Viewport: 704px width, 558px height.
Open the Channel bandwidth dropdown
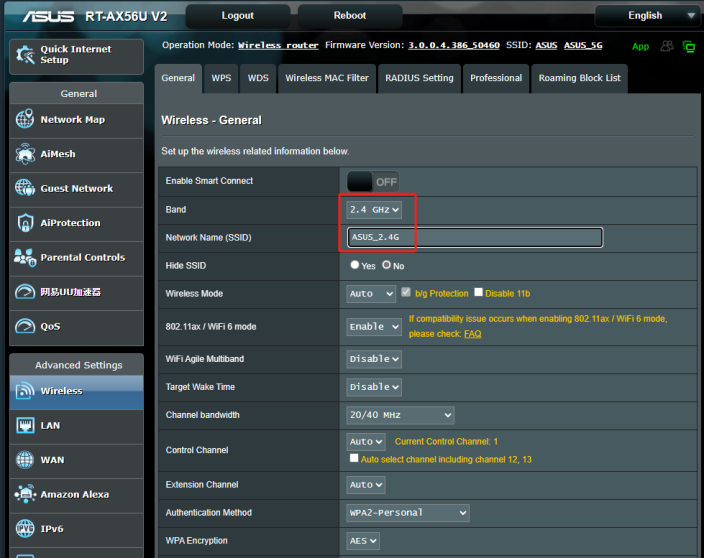point(400,415)
